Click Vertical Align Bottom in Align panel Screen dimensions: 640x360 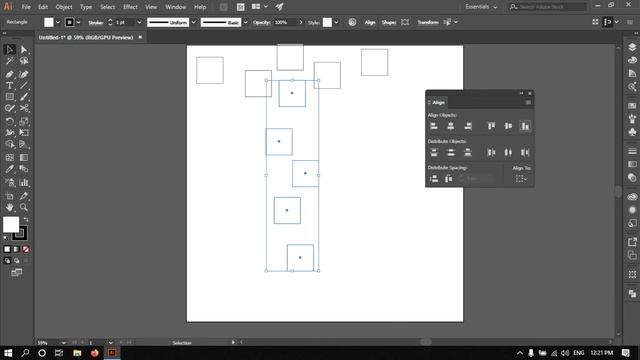click(525, 126)
